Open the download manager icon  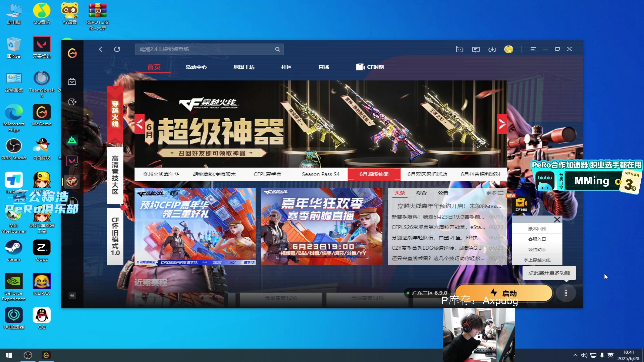click(x=492, y=49)
